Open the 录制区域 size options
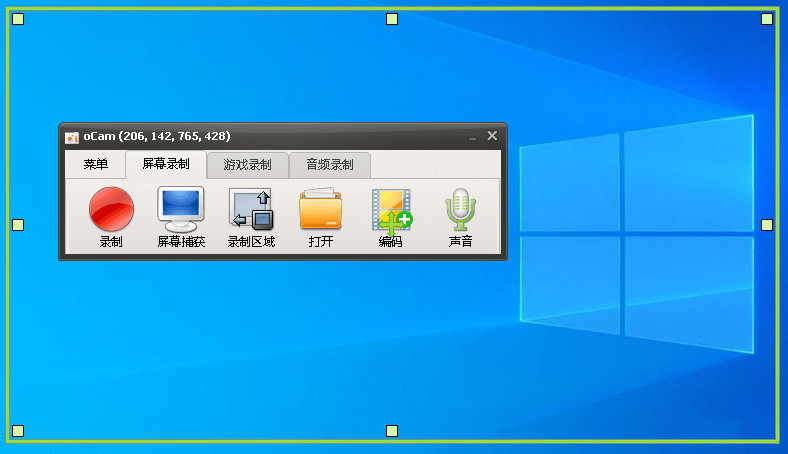Image resolution: width=788 pixels, height=454 pixels. (x=251, y=217)
